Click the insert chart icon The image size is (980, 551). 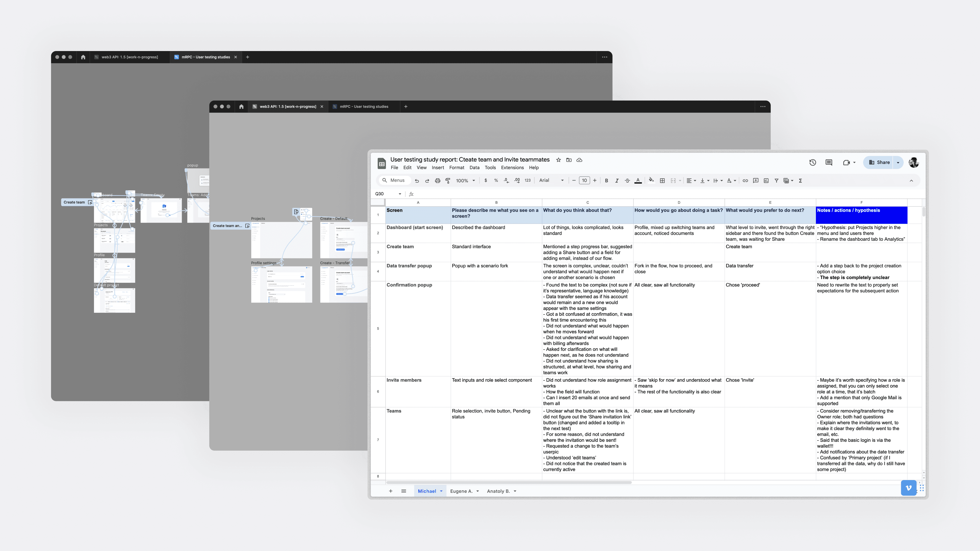(x=766, y=181)
